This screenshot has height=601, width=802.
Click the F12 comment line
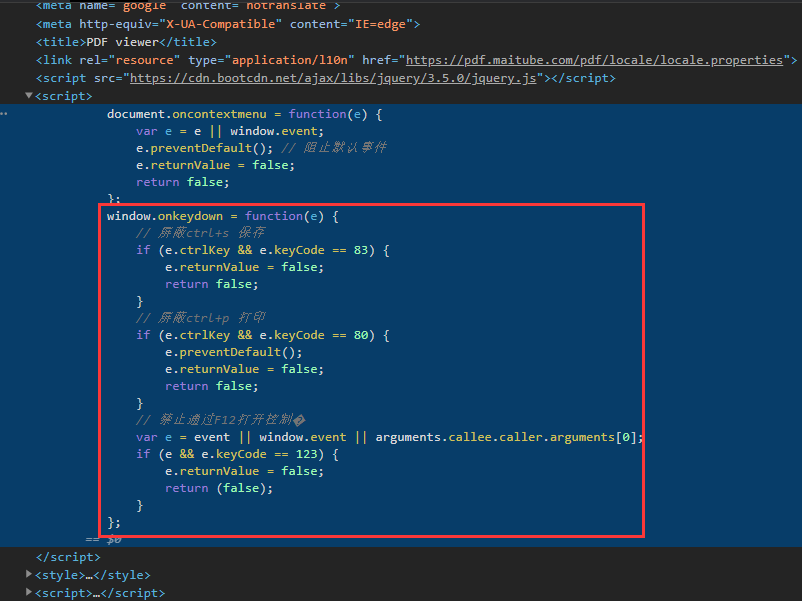(221, 420)
